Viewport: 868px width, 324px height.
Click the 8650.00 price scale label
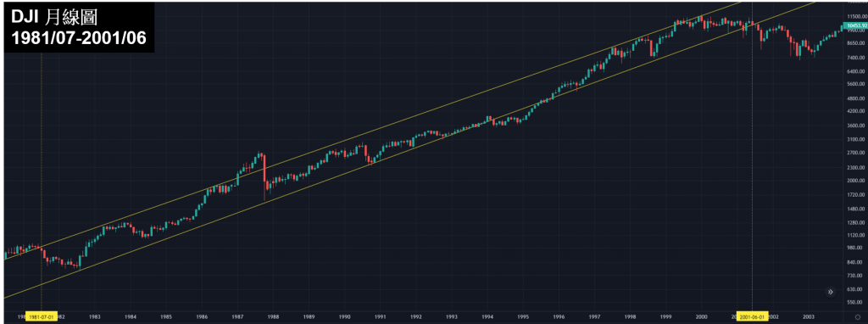pos(856,42)
